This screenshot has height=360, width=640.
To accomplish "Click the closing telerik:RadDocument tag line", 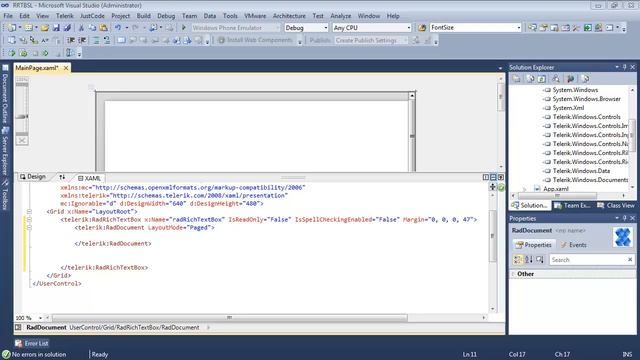I will 113,243.
